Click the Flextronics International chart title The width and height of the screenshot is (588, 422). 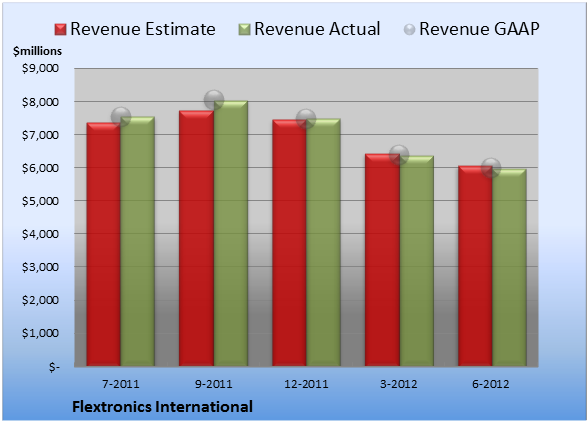click(162, 407)
